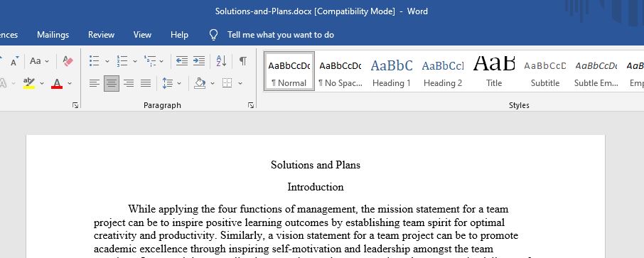Increase paragraph indent
This screenshot has height=258, width=644.
tap(199, 61)
